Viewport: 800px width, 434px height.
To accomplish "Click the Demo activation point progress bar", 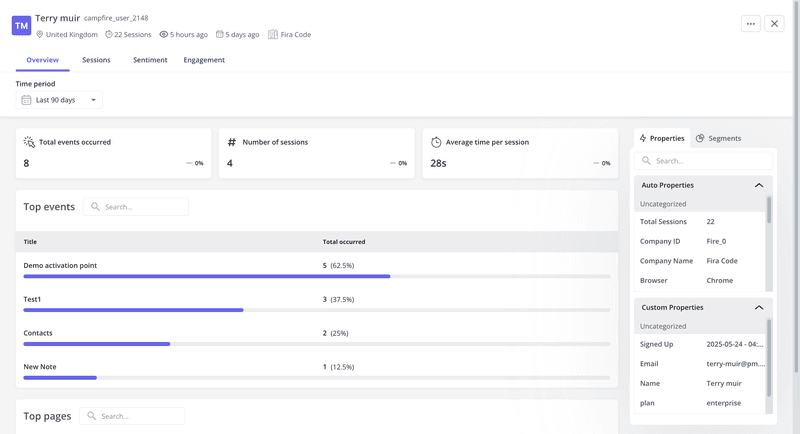I will (x=317, y=276).
